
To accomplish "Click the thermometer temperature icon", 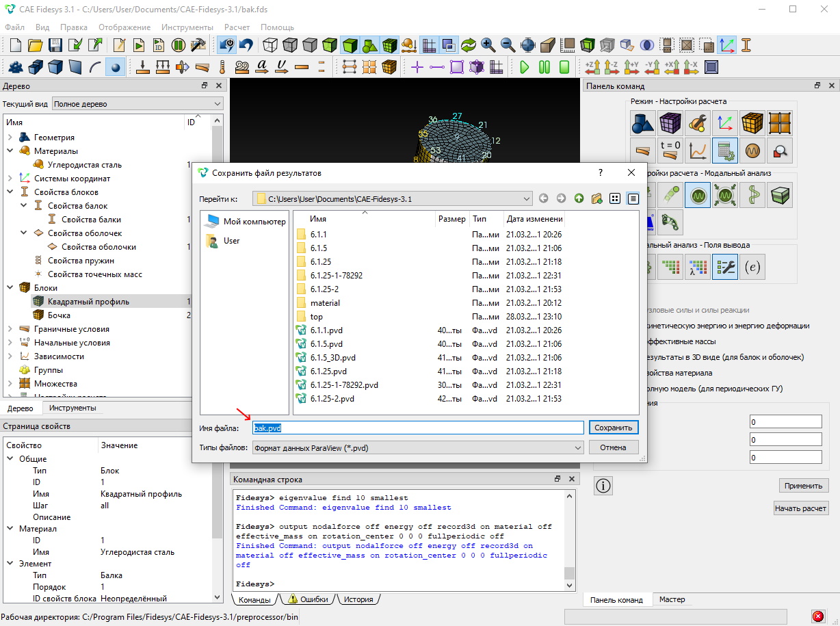I will pos(222,67).
